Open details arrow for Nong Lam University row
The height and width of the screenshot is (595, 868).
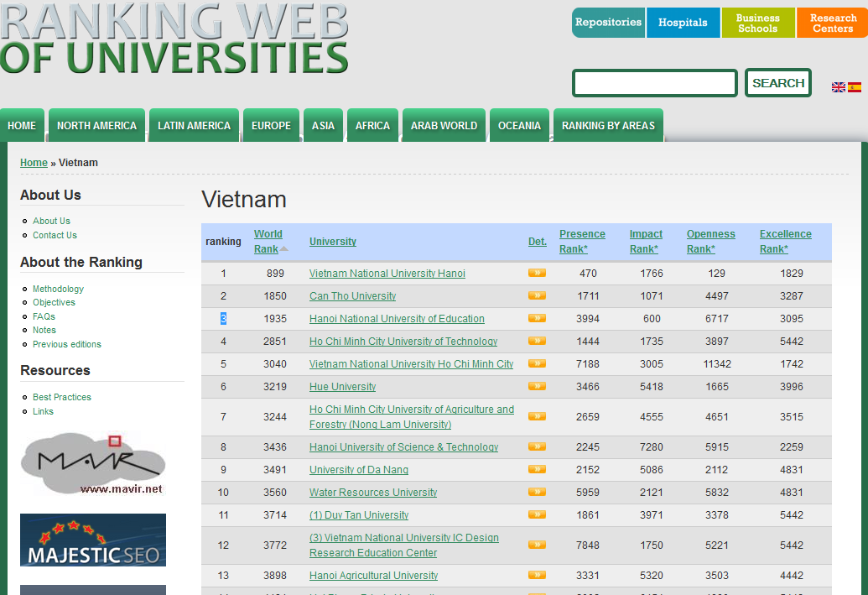pyautogui.click(x=537, y=416)
